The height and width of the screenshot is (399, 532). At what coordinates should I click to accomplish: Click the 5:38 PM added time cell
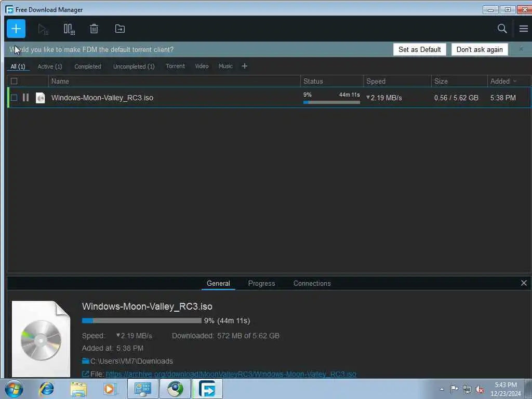tap(503, 98)
